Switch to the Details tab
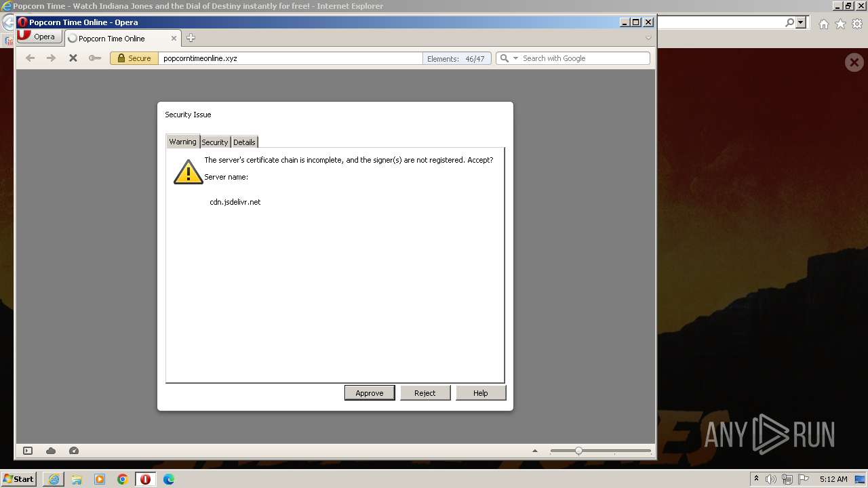The width and height of the screenshot is (868, 488). [244, 142]
